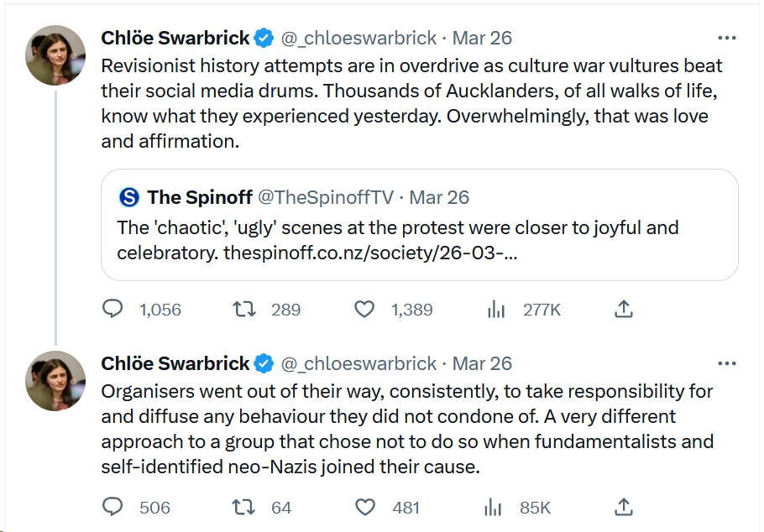Like the second tweet with 481 likes
The height and width of the screenshot is (532, 764).
364,507
